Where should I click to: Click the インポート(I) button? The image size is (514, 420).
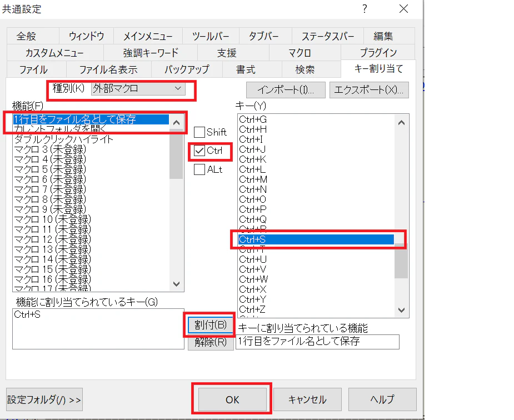(285, 90)
